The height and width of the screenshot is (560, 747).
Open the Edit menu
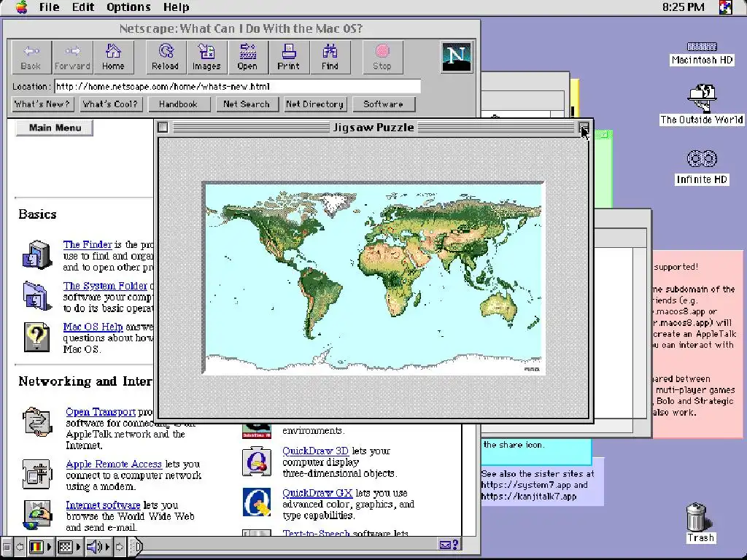coord(83,7)
